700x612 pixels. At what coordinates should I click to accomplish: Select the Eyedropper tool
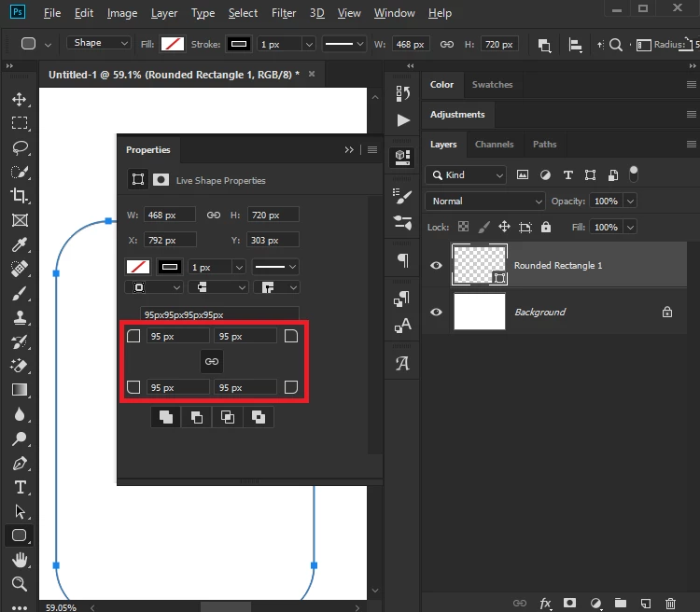[20, 244]
